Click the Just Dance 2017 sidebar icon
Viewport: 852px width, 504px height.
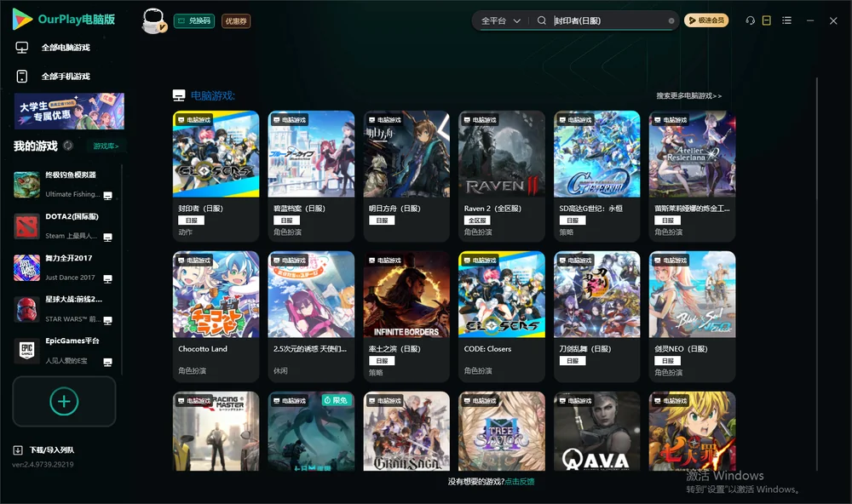(x=26, y=267)
